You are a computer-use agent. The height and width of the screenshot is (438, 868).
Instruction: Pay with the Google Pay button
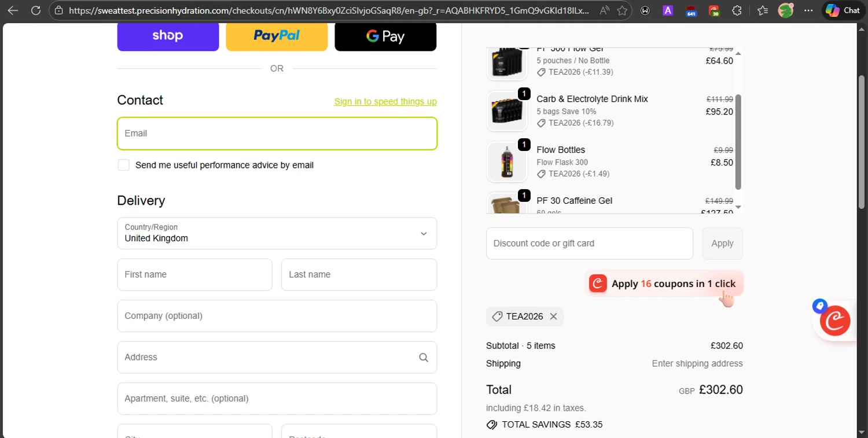point(385,36)
